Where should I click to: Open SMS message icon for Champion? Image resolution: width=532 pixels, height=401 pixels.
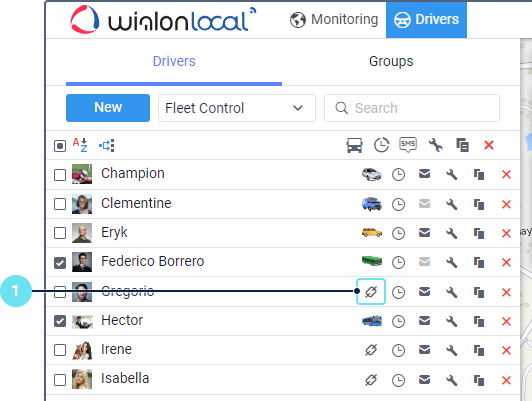pyautogui.click(x=424, y=174)
